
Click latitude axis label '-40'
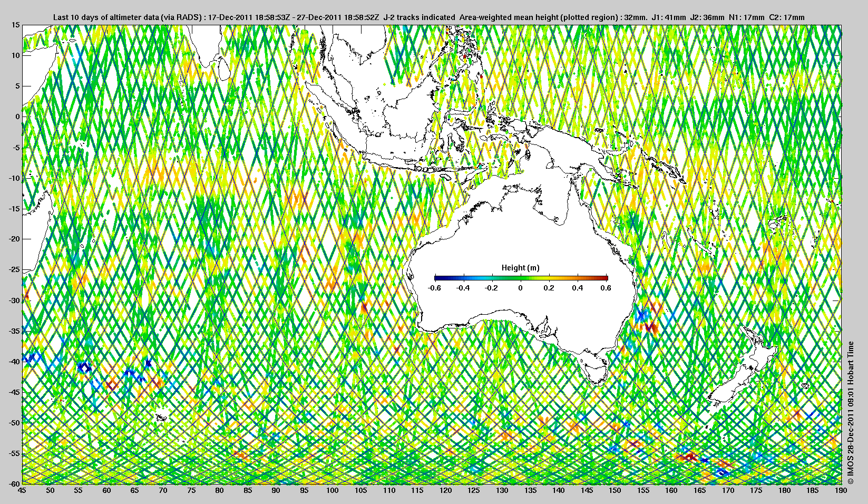[14, 361]
